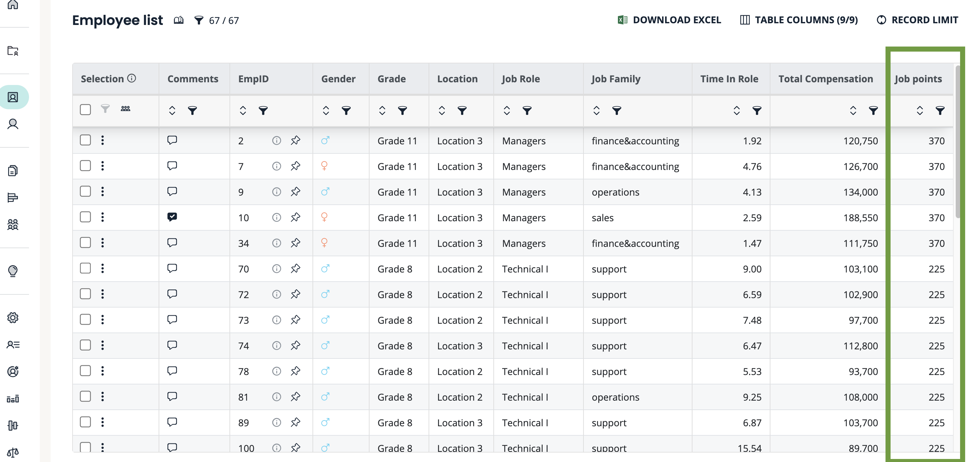Click the filter icon in Gender column
980x462 pixels.
click(x=346, y=111)
